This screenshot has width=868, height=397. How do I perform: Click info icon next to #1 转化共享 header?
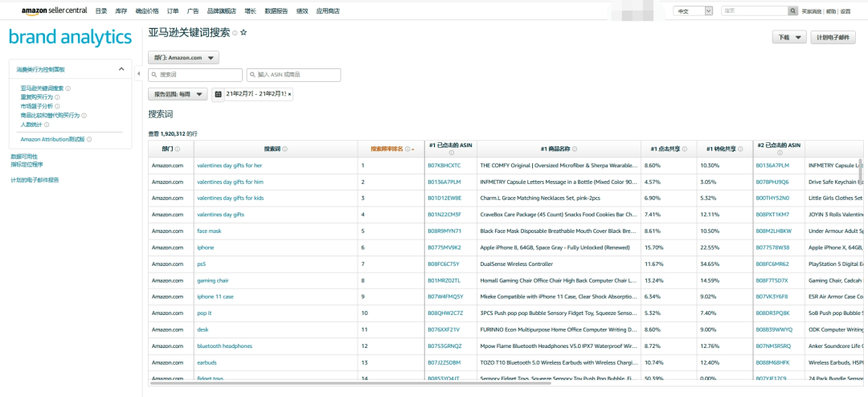(739, 149)
